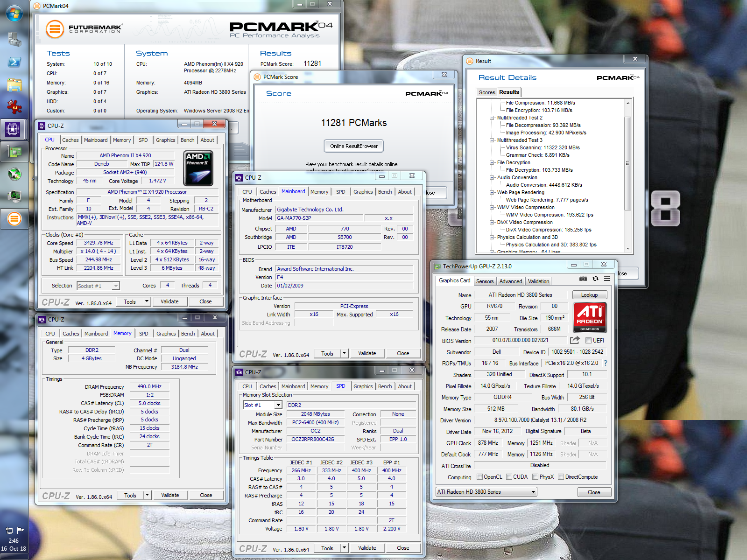Viewport: 747px width, 560px height.
Task: Click the Bus Interface question mark in GPU-Z
Action: pos(606,363)
